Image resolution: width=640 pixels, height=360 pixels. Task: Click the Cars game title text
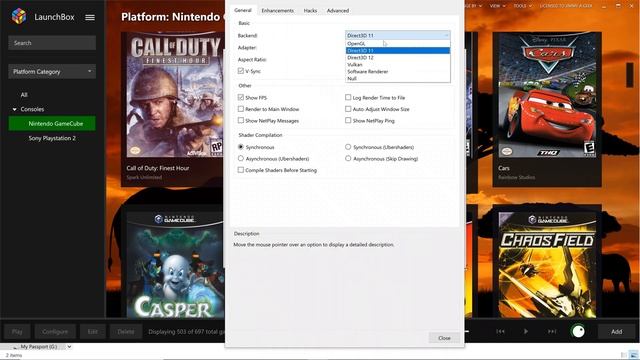point(504,168)
